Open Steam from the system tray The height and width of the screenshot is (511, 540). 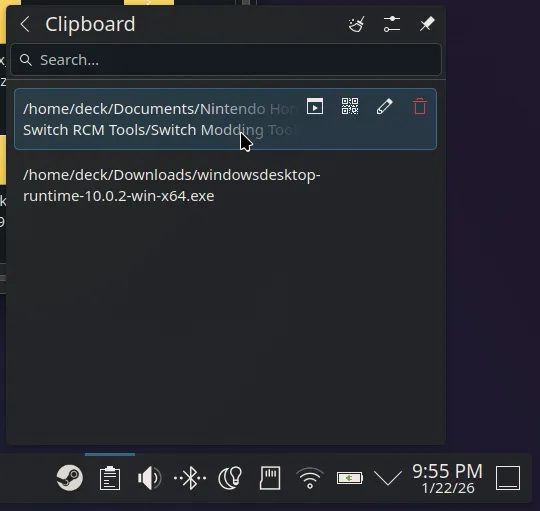click(x=70, y=478)
